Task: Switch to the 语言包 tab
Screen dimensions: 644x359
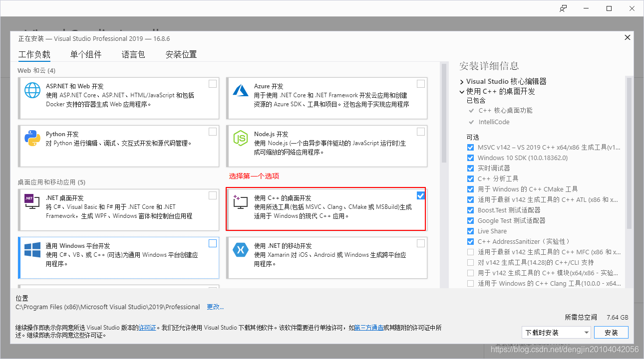Action: coord(133,54)
